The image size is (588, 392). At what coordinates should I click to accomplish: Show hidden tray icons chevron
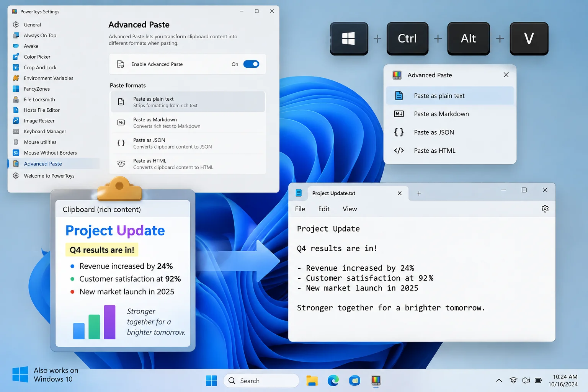click(499, 381)
